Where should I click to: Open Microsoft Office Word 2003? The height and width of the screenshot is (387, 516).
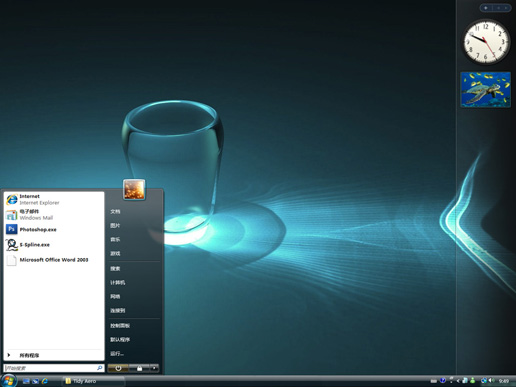click(54, 260)
